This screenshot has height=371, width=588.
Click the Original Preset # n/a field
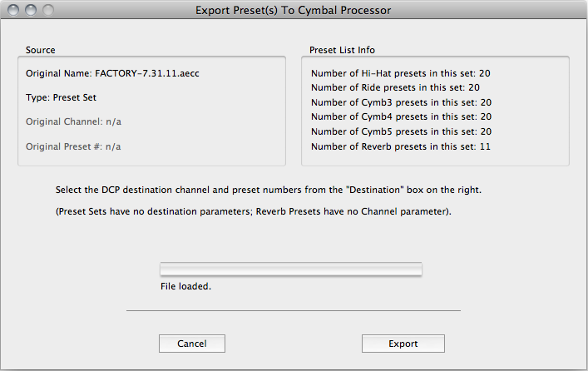coord(73,146)
